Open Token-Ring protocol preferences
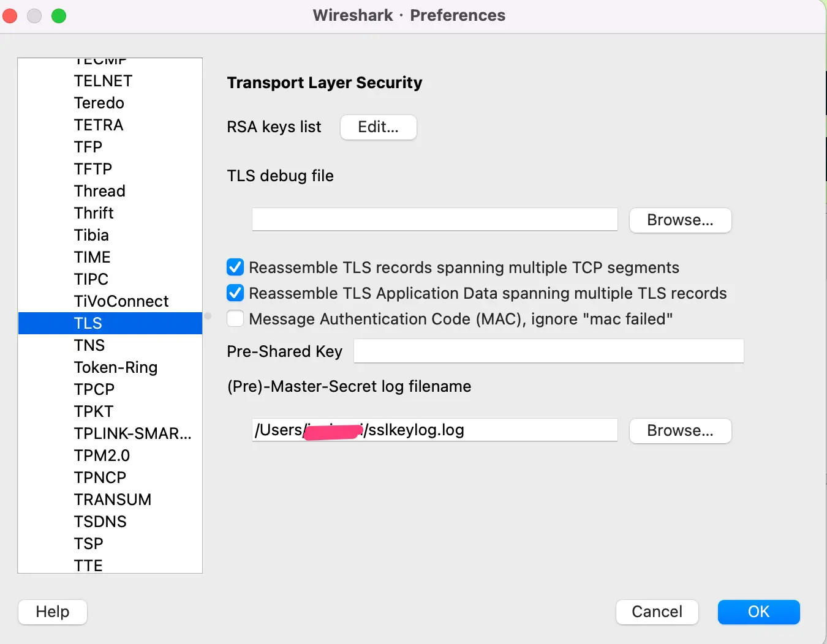 [x=116, y=367]
